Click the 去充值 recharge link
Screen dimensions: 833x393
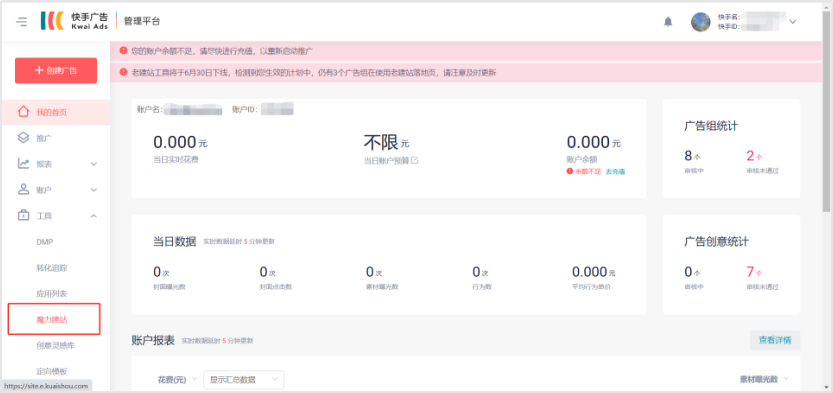pos(615,172)
